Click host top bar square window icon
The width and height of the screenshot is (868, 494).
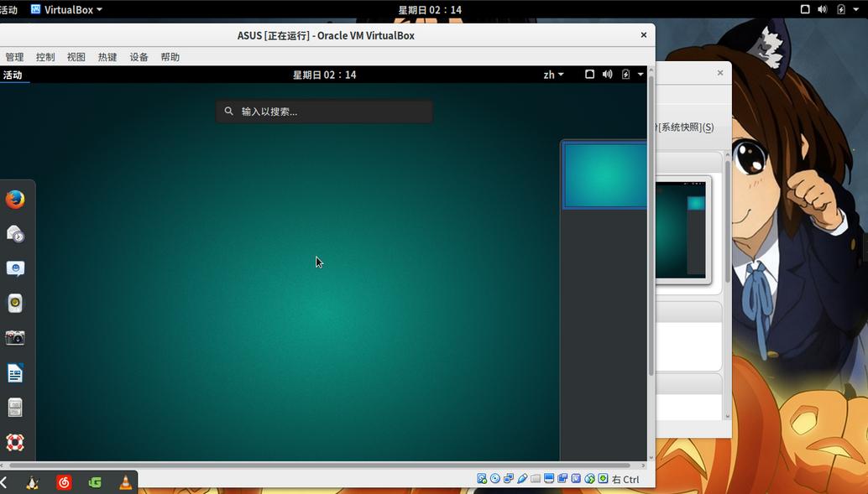805,9
